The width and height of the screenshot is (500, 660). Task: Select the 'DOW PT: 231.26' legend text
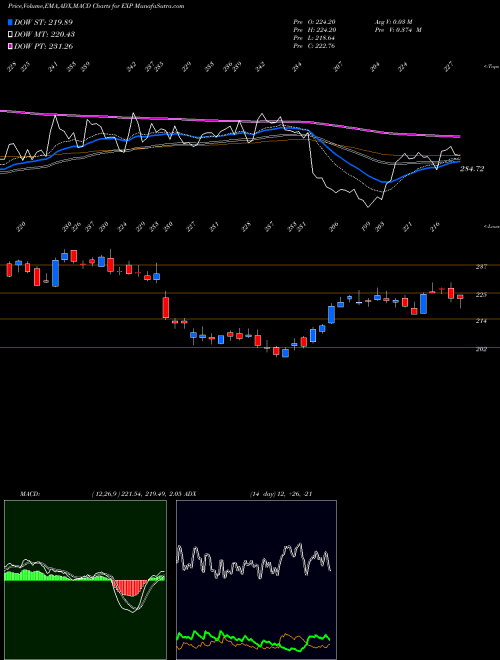point(44,46)
